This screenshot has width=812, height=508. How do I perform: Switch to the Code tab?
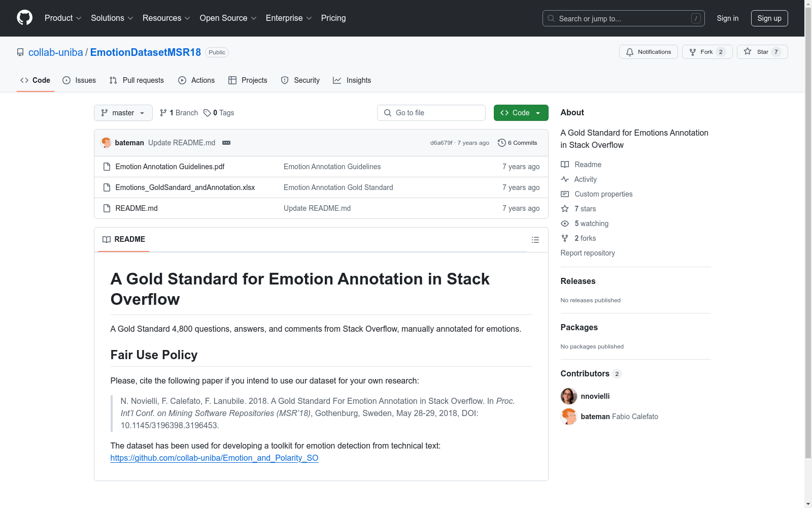coord(36,80)
